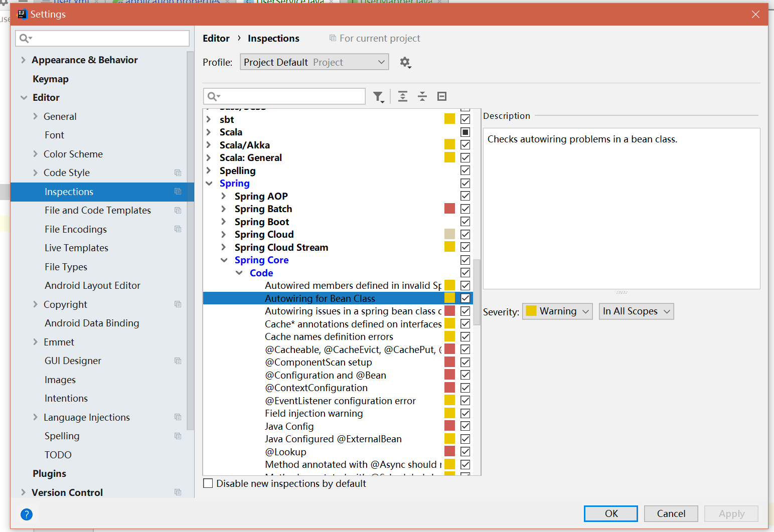This screenshot has height=532, width=774.
Task: Open the In All Scopes dropdown
Action: pos(636,311)
